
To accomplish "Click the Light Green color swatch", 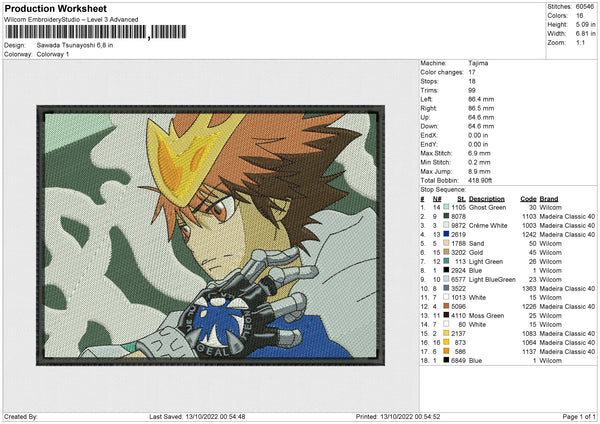I will (x=446, y=261).
